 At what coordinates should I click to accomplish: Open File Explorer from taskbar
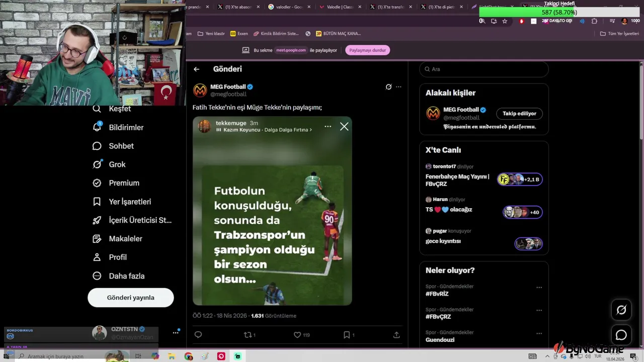pyautogui.click(x=172, y=356)
